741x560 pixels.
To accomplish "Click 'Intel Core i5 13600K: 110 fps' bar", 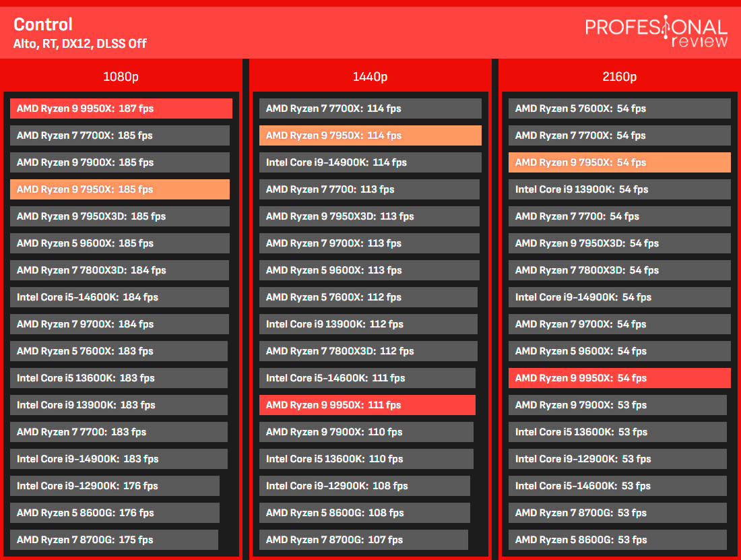I will pyautogui.click(x=366, y=458).
